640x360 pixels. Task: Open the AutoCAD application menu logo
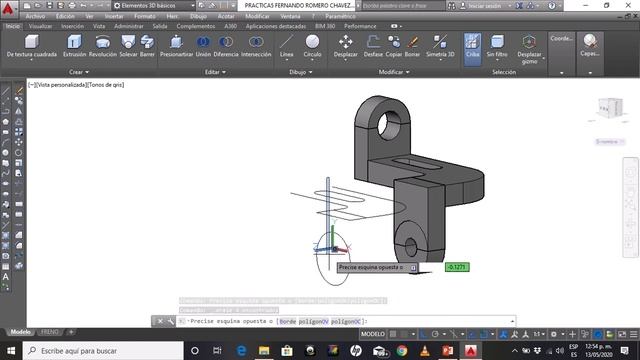pyautogui.click(x=8, y=8)
